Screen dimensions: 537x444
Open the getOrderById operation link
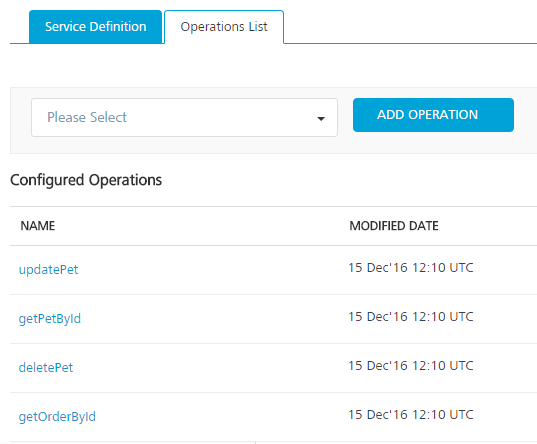click(57, 417)
